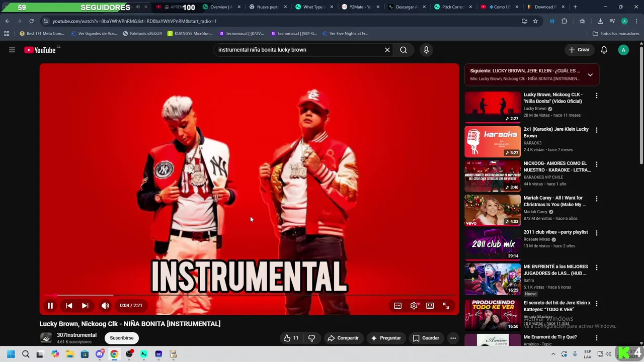Open the 307Instrumental channel avatar
Viewport: 644px width, 362px height.
(46, 338)
